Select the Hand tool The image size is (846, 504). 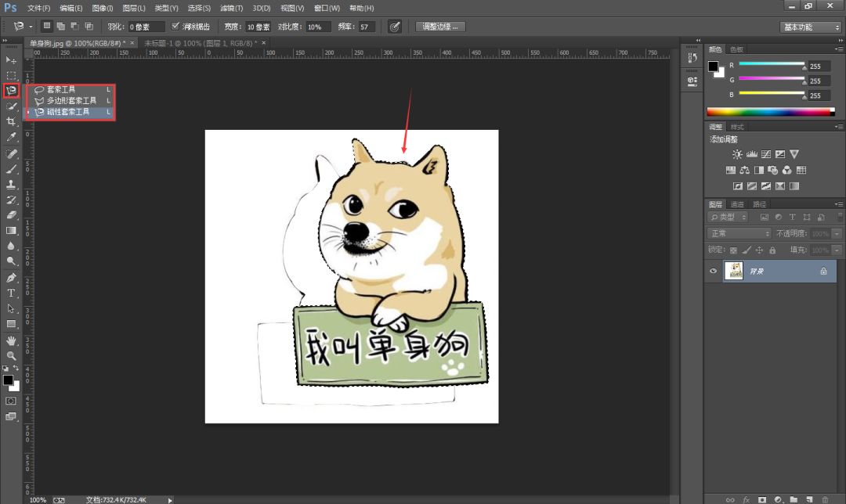pyautogui.click(x=11, y=340)
